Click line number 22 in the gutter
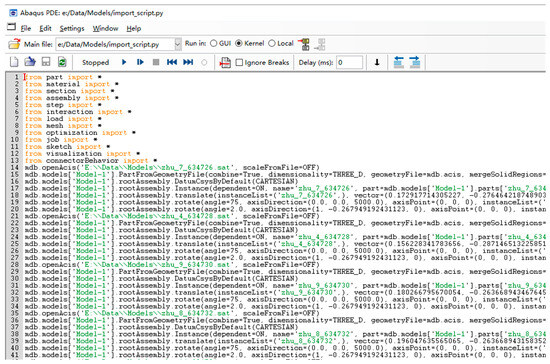Image resolution: width=550 pixels, height=364 pixels. [14, 223]
